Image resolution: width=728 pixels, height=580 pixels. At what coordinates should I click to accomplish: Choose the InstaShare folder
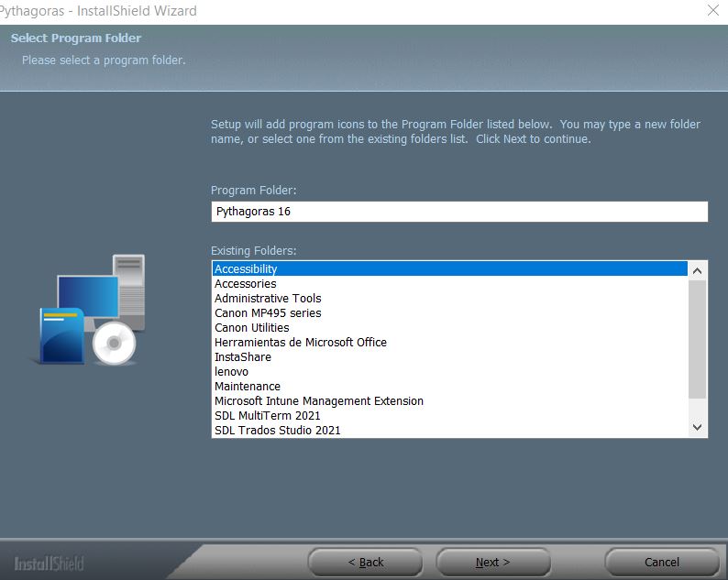pyautogui.click(x=450, y=356)
